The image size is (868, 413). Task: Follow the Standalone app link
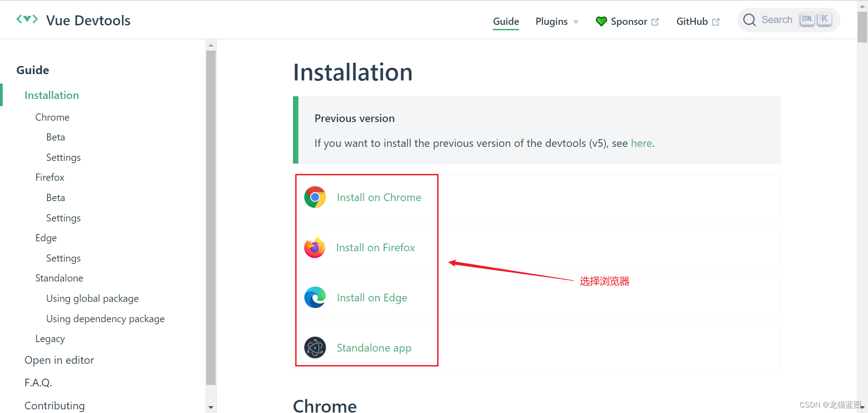point(374,348)
